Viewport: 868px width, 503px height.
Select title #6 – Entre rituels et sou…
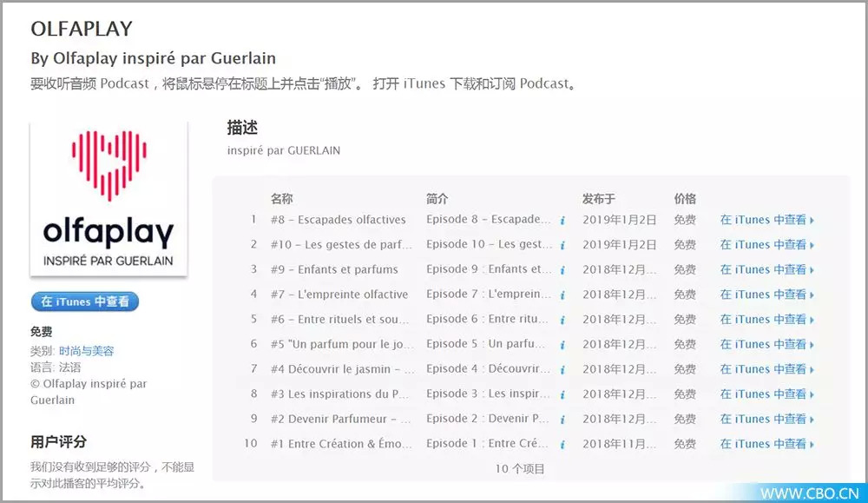[340, 320]
